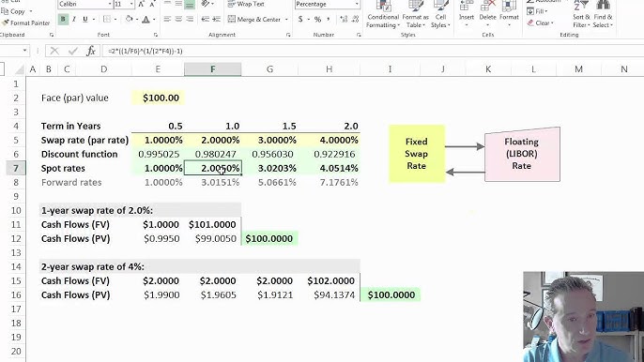Open the Percentage number format dropdown
This screenshot has width=644, height=362.
coord(356,4)
